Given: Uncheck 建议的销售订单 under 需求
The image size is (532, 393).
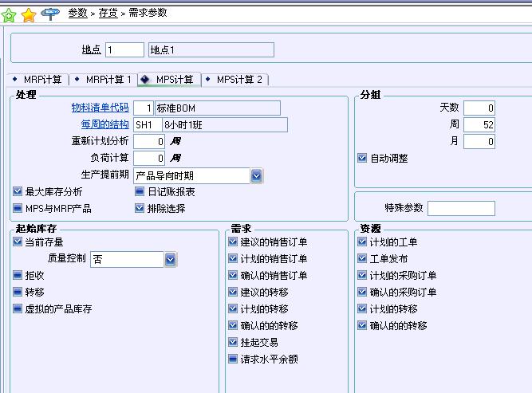Looking at the screenshot, I should (233, 242).
